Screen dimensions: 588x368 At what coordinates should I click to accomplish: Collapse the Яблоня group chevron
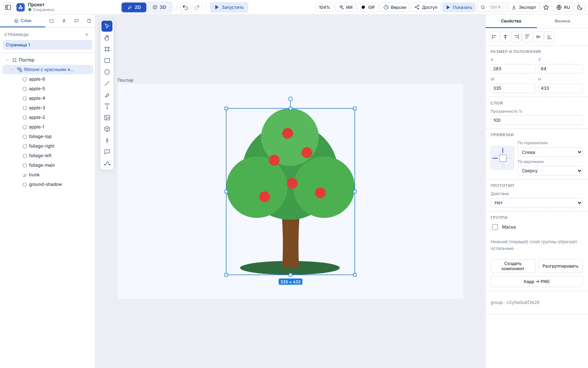point(12,70)
